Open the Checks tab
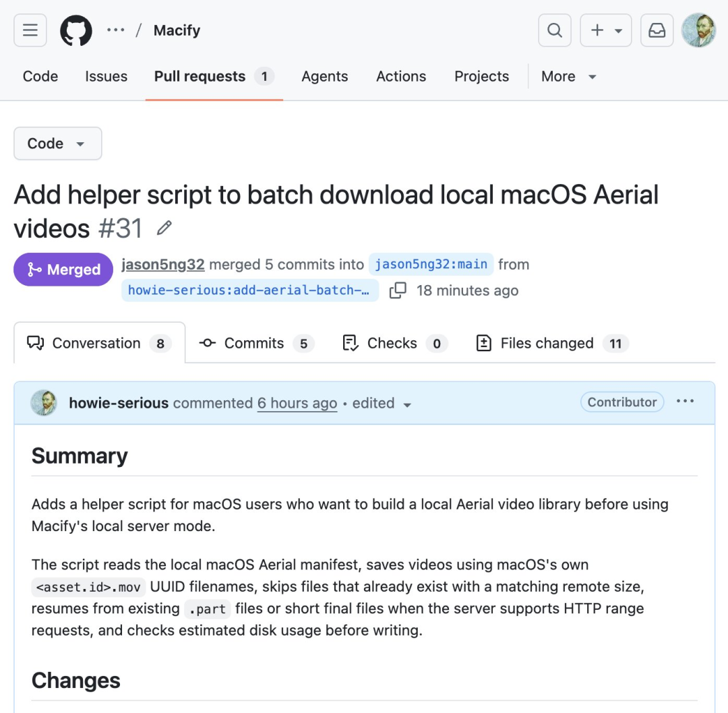 [x=394, y=343]
